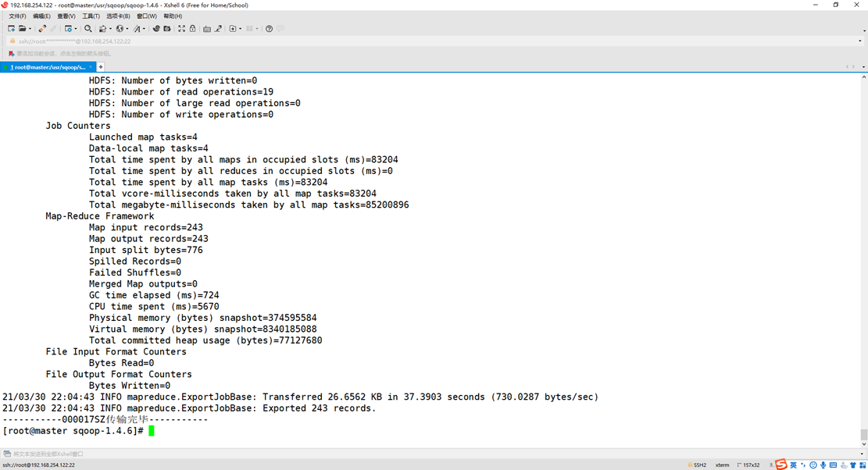
Task: Open the Sogou toolbox grid icon
Action: [x=863, y=465]
